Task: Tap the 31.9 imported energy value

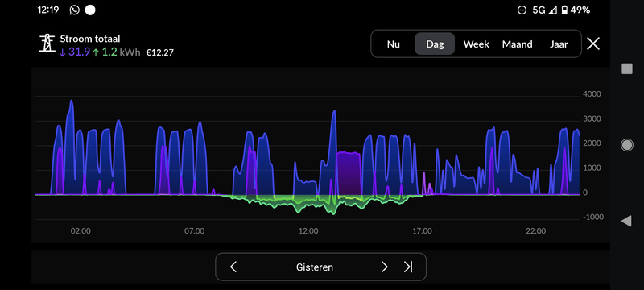Action: pos(79,52)
